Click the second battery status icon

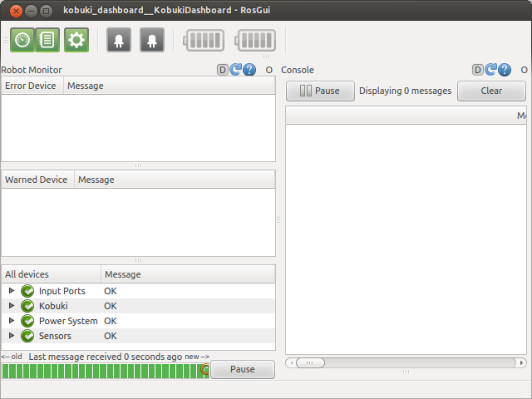click(255, 40)
